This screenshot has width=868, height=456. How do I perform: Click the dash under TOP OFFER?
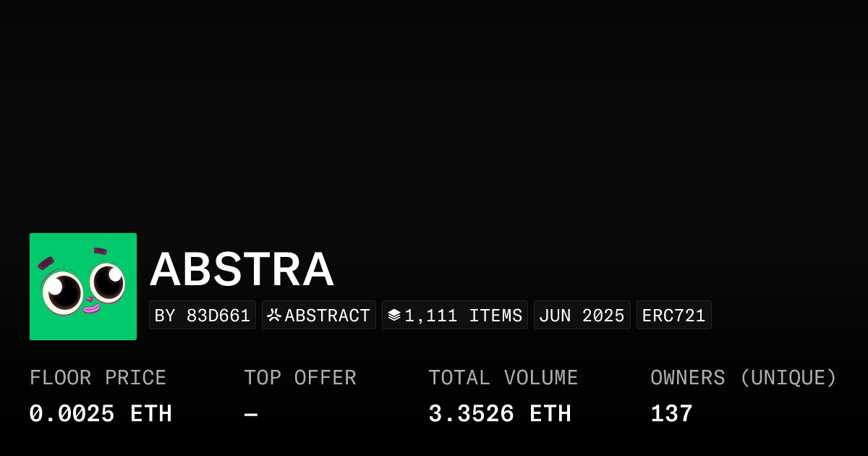click(251, 414)
